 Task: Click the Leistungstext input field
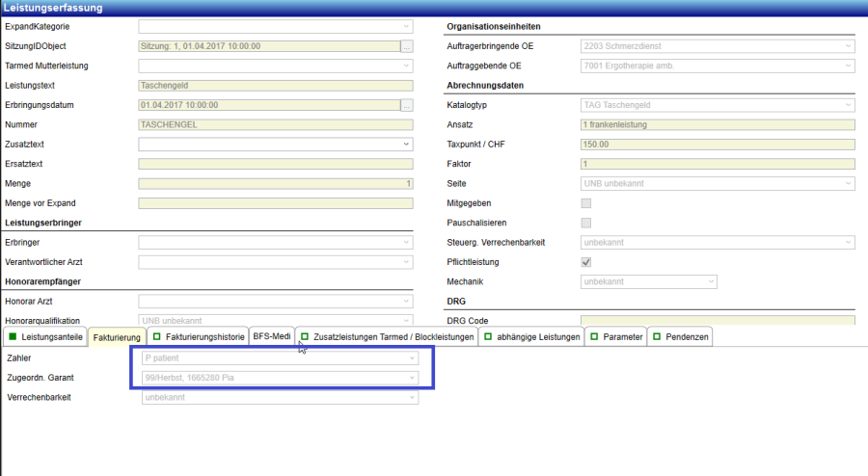tap(275, 85)
